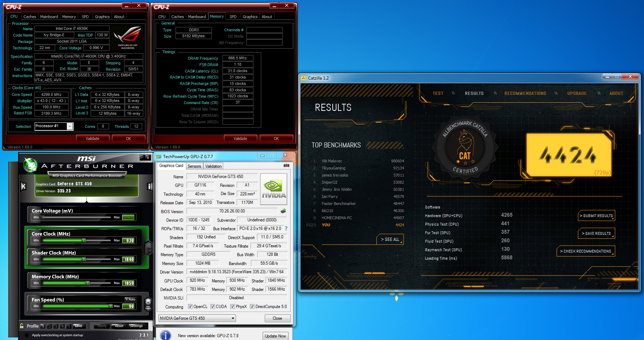Viewport: 644px width, 340px height.
Task: Select Afterburner profile slot 3
Action: pyautogui.click(x=56, y=326)
